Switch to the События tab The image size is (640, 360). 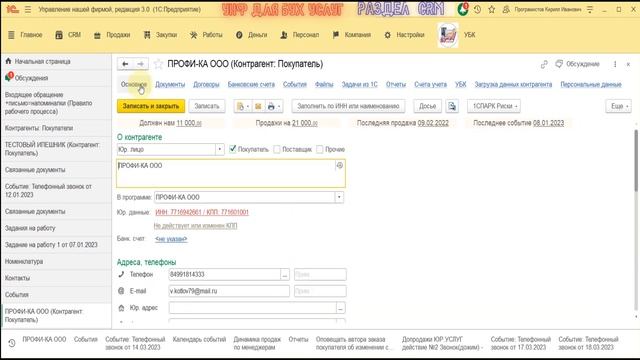295,84
